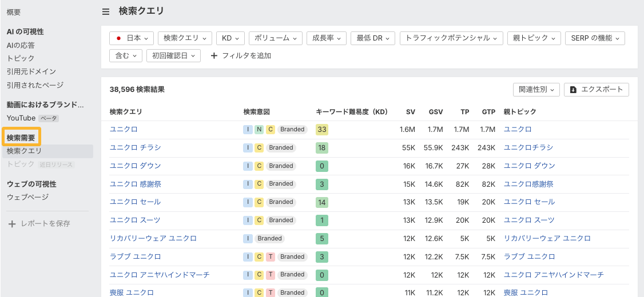Click the yellow KD score 33 badge

[322, 130]
